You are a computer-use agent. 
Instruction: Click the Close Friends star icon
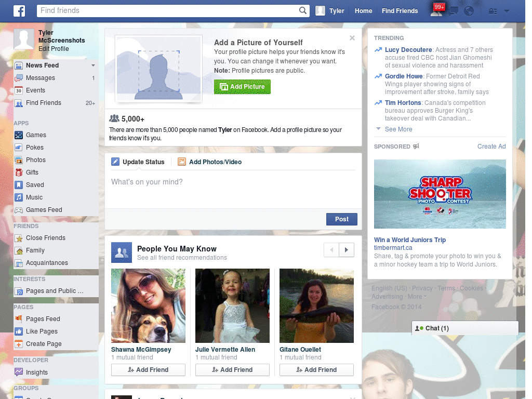coord(19,238)
